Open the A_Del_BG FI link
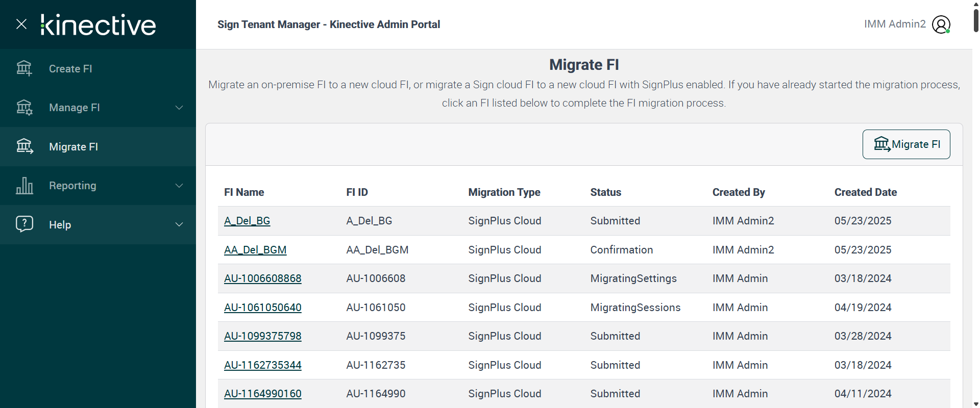This screenshot has width=980, height=408. (x=247, y=221)
